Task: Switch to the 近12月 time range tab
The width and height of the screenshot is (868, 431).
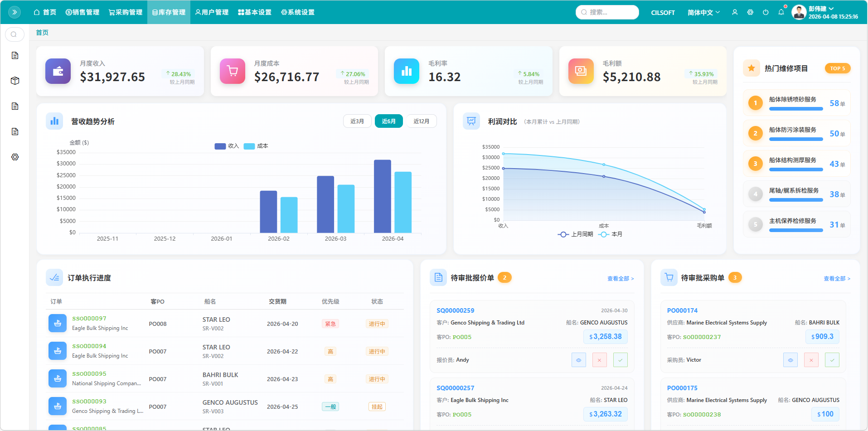Action: pos(421,121)
